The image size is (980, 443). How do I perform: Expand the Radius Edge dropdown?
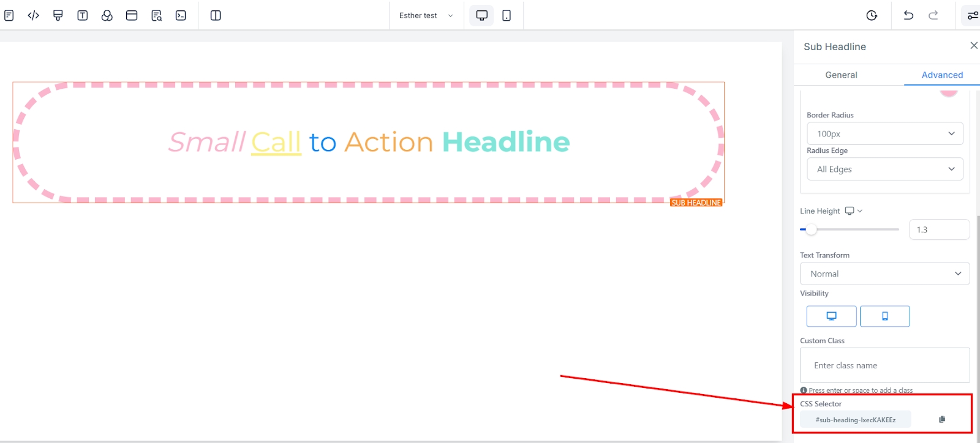point(884,169)
